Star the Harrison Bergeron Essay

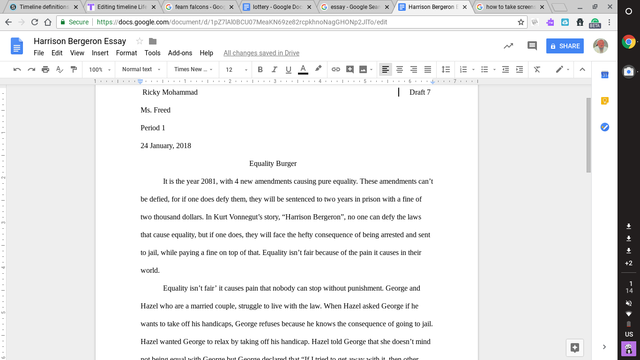pyautogui.click(x=140, y=41)
